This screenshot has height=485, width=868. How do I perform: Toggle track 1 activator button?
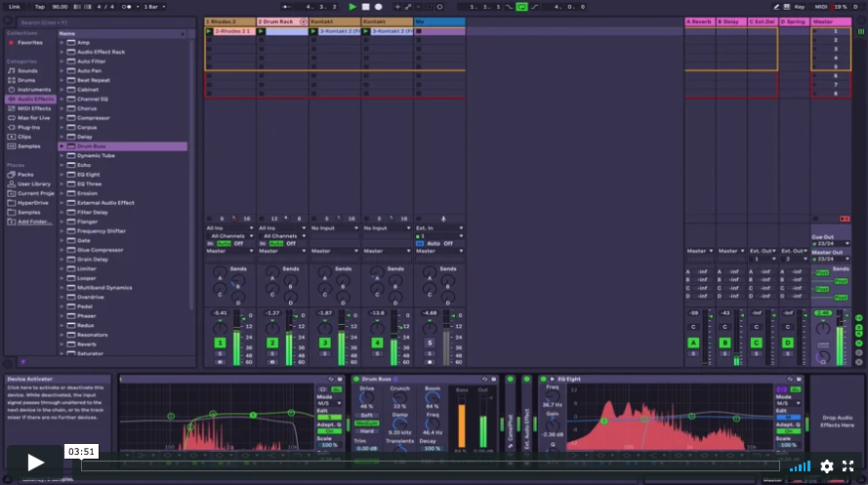coord(220,343)
